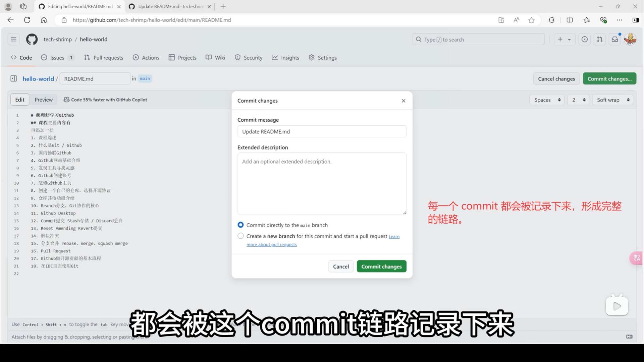Close the Commit changes dialog with X
This screenshot has width=644, height=362.
[404, 101]
